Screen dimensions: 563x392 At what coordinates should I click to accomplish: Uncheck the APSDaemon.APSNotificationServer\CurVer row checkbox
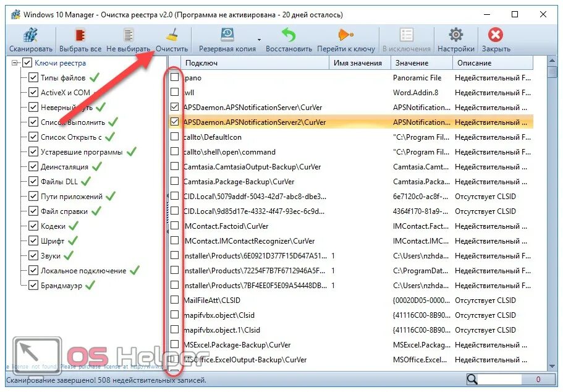[x=174, y=107]
